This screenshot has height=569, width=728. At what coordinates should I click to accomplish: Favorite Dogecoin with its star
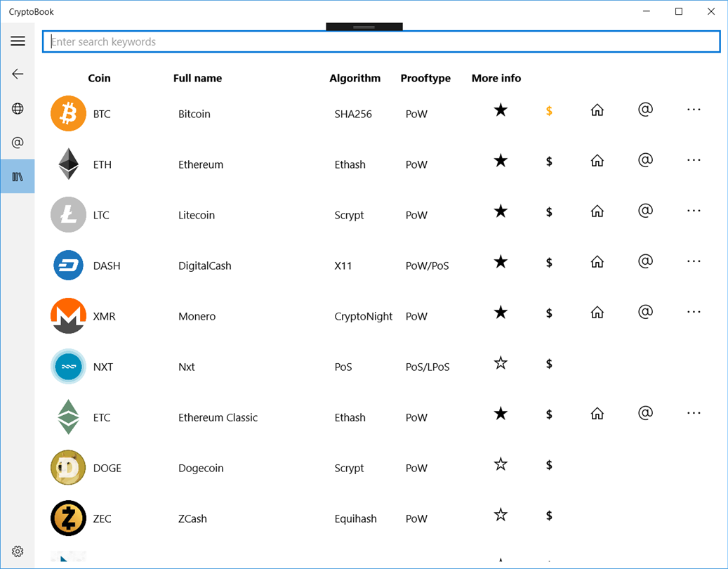[501, 464]
